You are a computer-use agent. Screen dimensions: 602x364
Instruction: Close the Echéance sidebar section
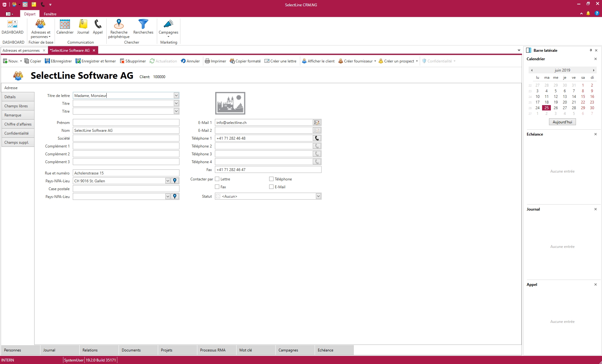595,134
